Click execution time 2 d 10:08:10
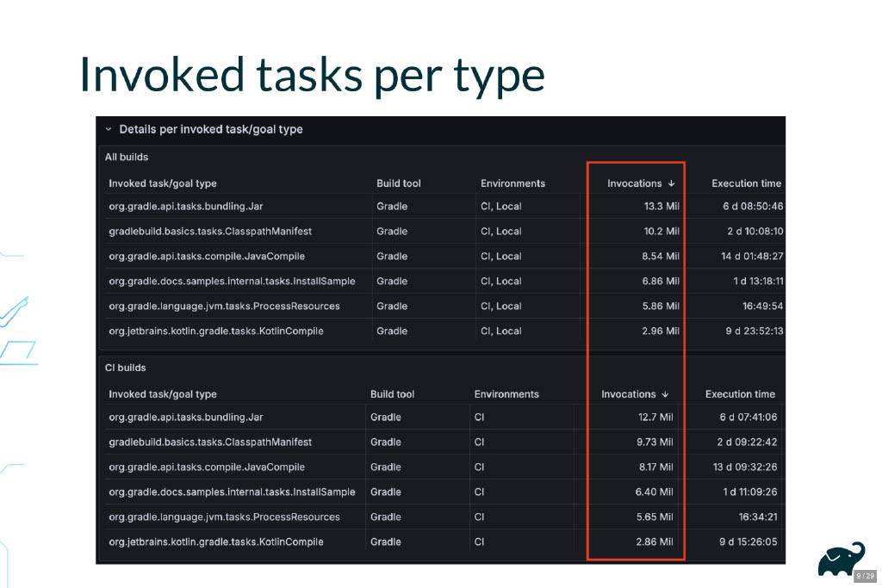The height and width of the screenshot is (588, 882). point(755,231)
